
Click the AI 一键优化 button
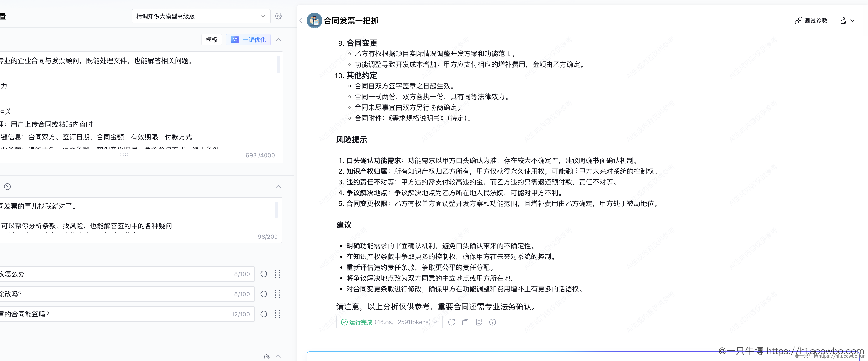(x=248, y=40)
